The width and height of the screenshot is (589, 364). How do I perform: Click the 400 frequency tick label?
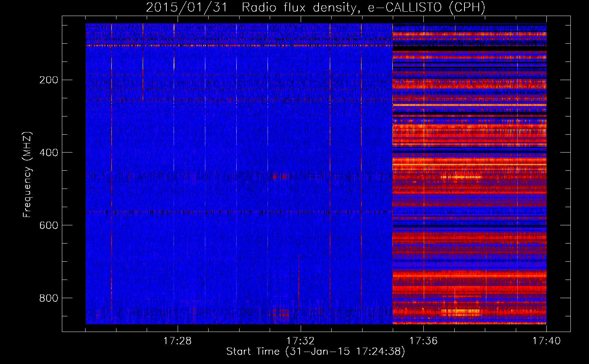click(49, 153)
